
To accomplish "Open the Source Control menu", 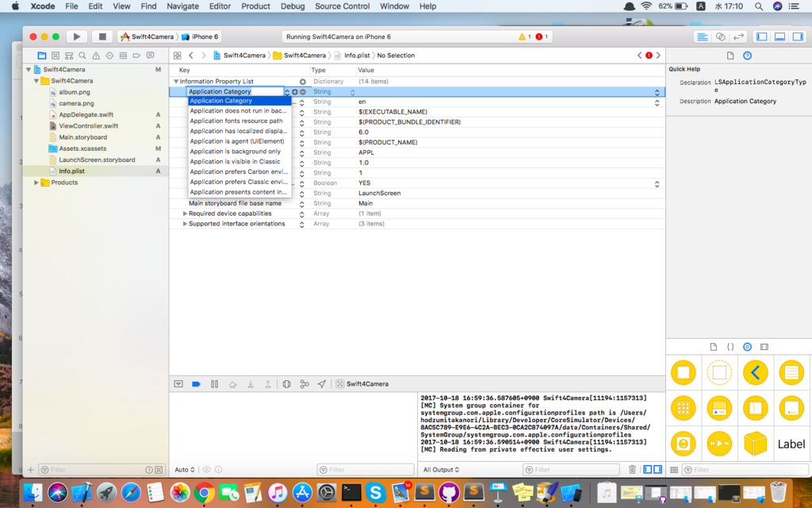I will (x=342, y=6).
